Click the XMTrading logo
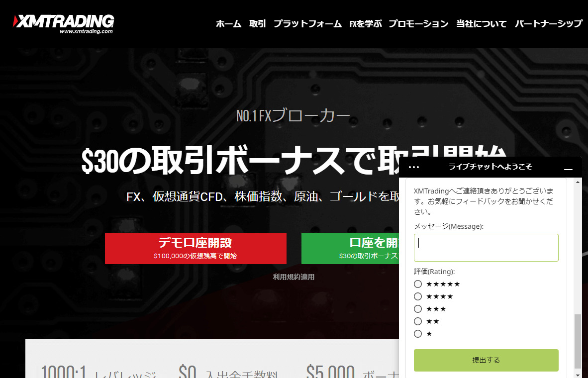Viewport: 588px width, 378px height. (63, 24)
